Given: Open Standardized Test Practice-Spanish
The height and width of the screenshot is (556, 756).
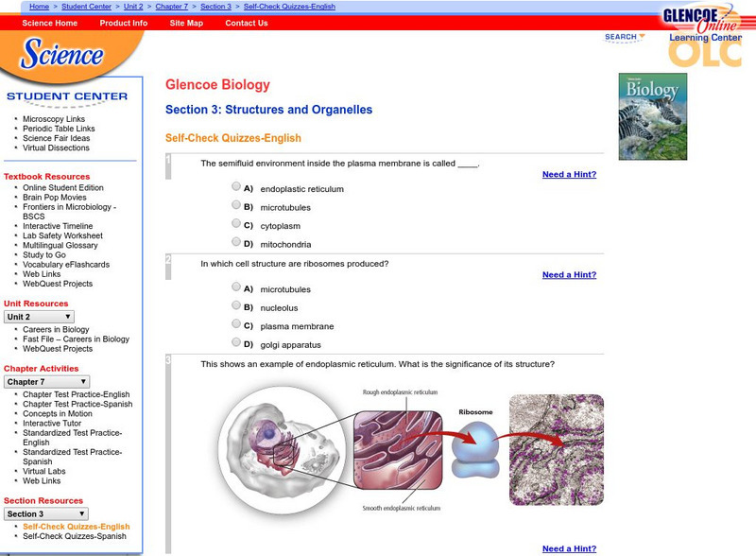Looking at the screenshot, I should point(73,457).
